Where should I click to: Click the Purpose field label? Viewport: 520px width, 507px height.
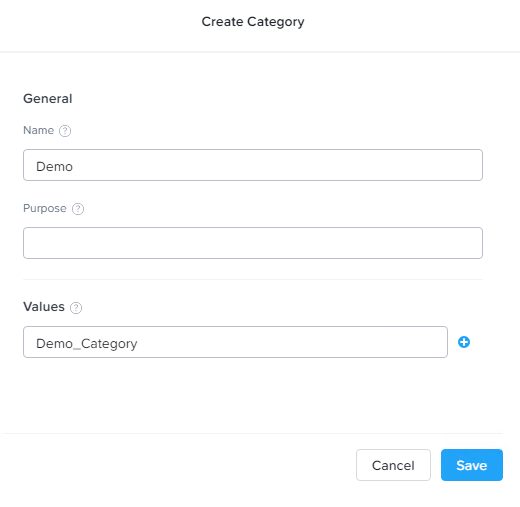45,209
